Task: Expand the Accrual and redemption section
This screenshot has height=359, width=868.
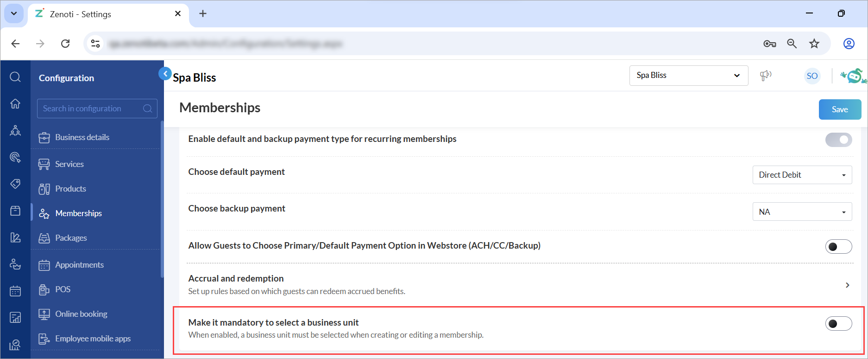Action: coord(847,285)
